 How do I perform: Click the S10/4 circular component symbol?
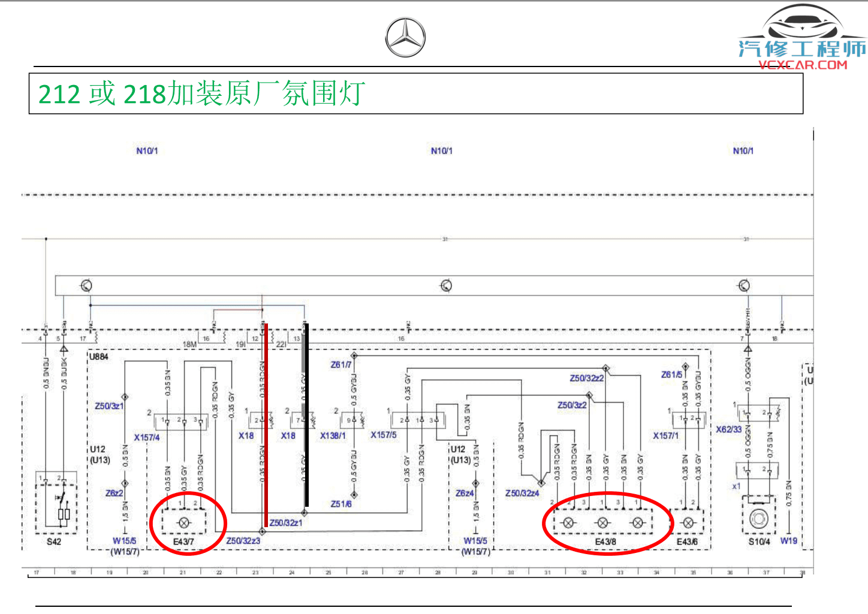click(x=759, y=518)
